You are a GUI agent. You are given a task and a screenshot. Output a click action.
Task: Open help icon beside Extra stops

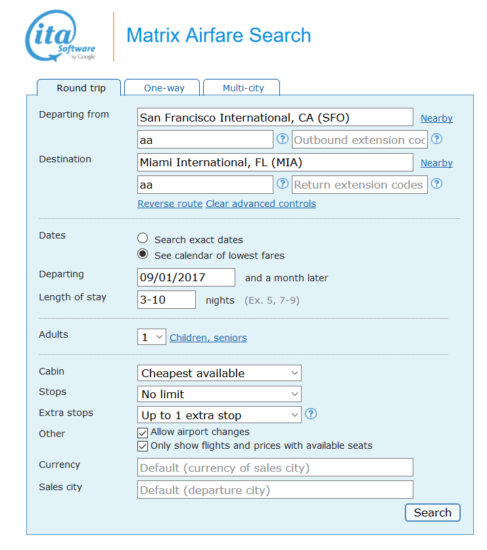coord(311,414)
